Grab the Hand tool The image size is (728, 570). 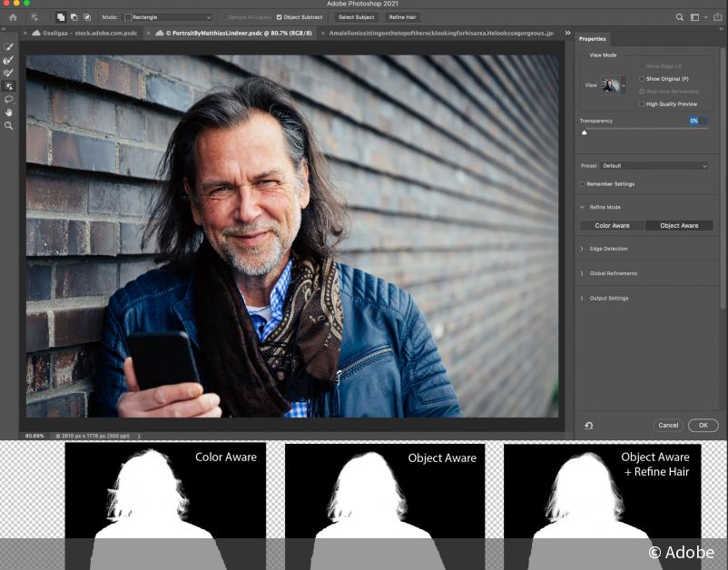click(8, 112)
